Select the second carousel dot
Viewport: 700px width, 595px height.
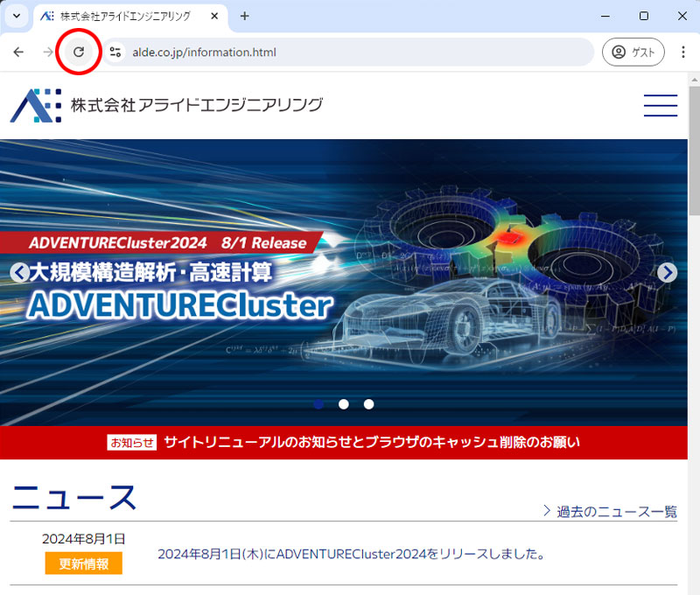tap(344, 404)
